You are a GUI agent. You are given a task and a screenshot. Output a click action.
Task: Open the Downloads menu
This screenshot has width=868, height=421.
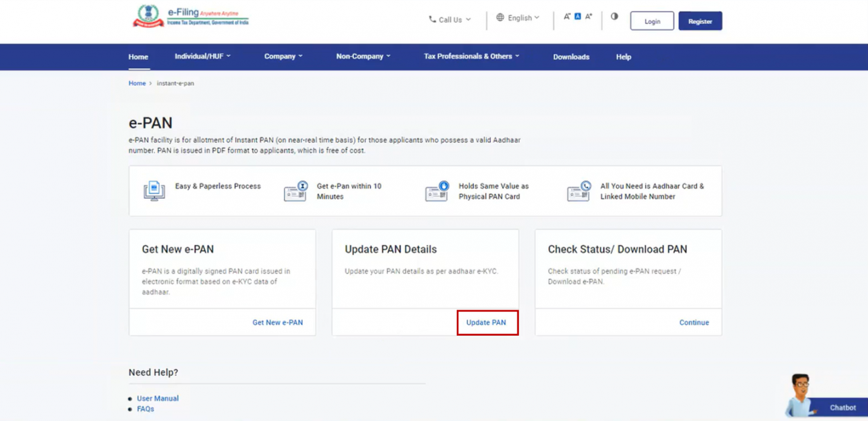pos(571,57)
